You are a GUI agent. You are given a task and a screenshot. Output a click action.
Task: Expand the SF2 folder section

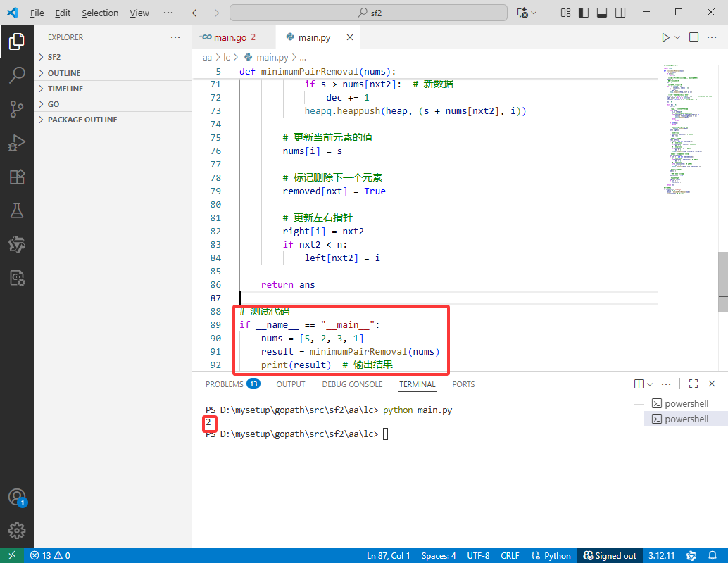[113, 57]
